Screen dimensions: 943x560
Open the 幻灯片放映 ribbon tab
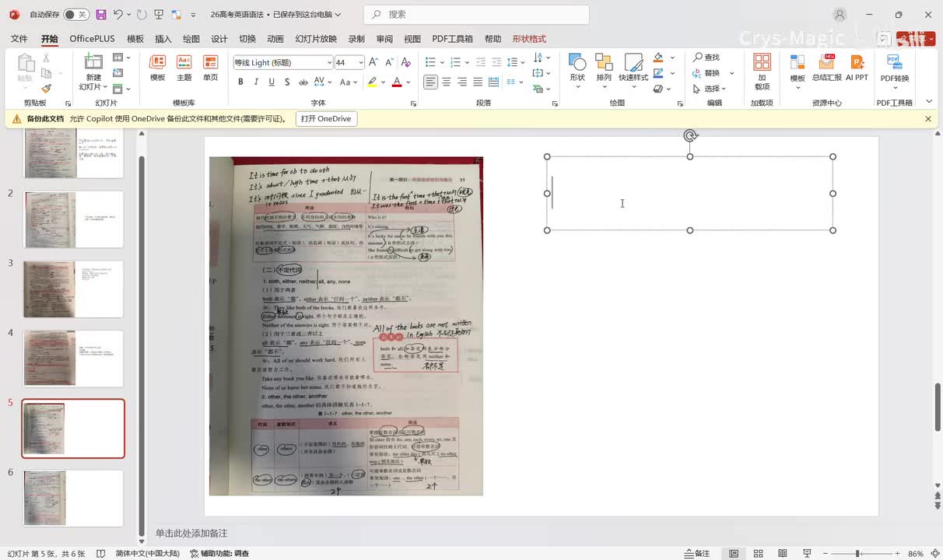coord(316,39)
